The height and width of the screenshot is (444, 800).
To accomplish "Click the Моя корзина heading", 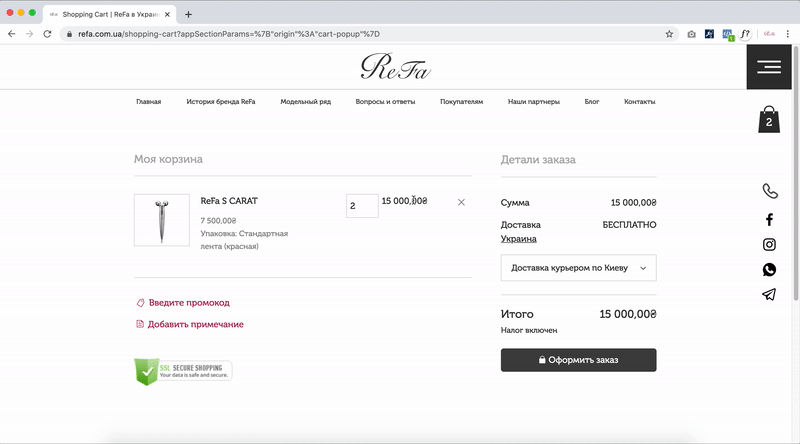I will (168, 159).
